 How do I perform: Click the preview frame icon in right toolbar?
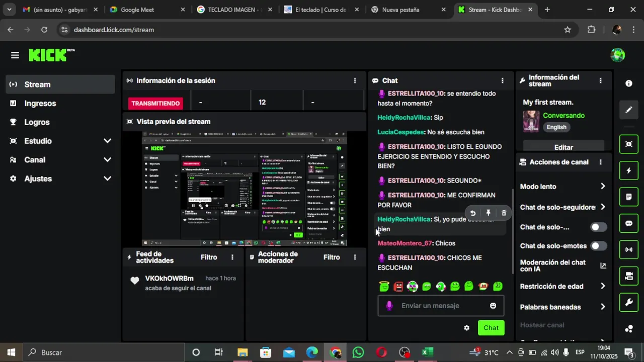629,144
